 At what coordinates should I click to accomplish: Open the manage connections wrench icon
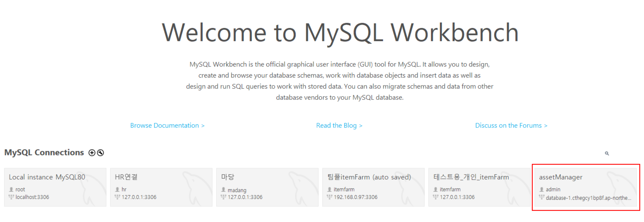100,153
